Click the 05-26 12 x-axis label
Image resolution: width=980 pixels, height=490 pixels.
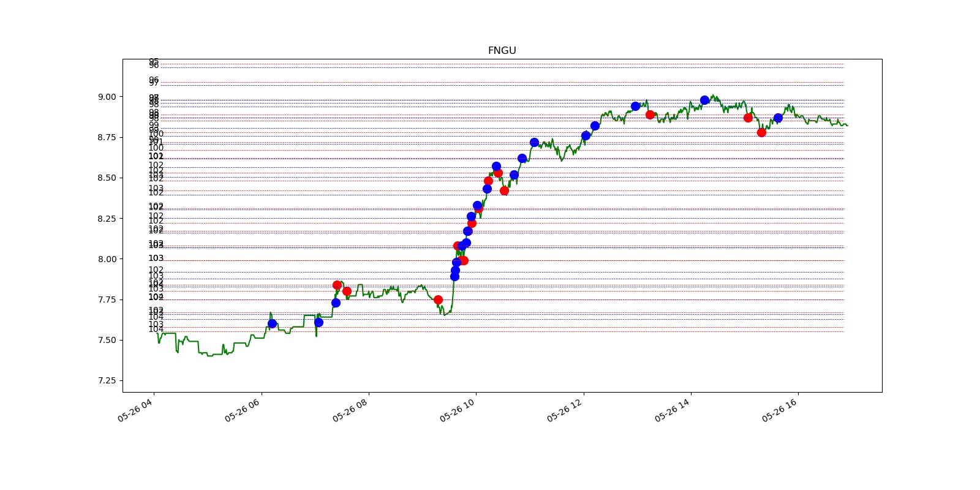[565, 410]
